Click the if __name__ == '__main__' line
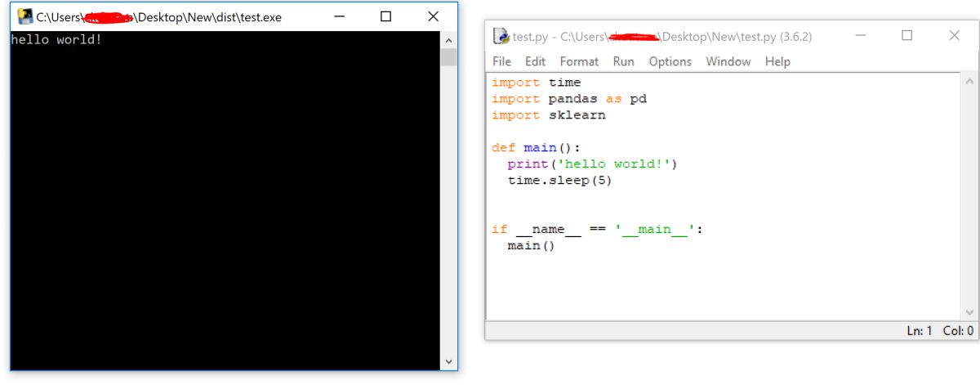This screenshot has width=980, height=385. (x=597, y=230)
